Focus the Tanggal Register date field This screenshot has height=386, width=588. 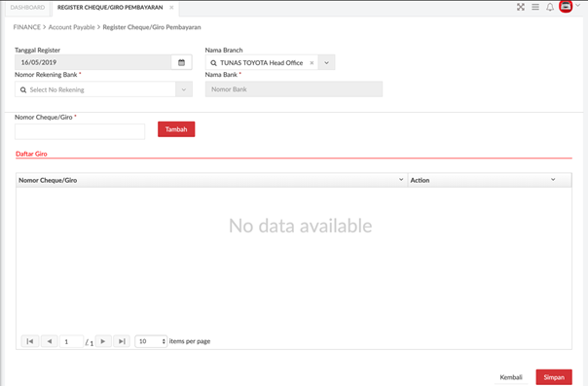click(93, 62)
